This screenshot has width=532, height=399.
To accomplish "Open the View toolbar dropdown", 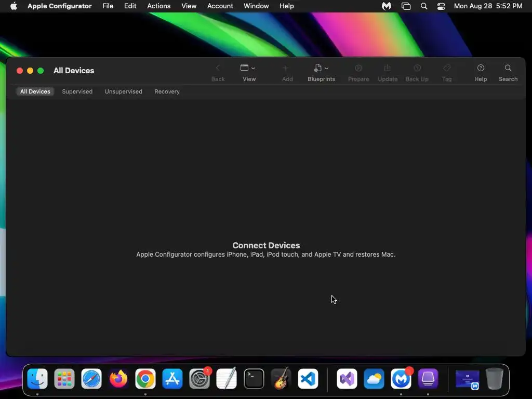I will click(248, 68).
